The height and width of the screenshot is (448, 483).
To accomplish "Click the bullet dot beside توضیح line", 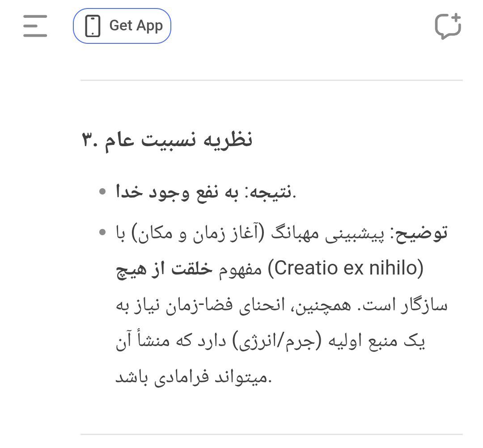I will point(103,232).
